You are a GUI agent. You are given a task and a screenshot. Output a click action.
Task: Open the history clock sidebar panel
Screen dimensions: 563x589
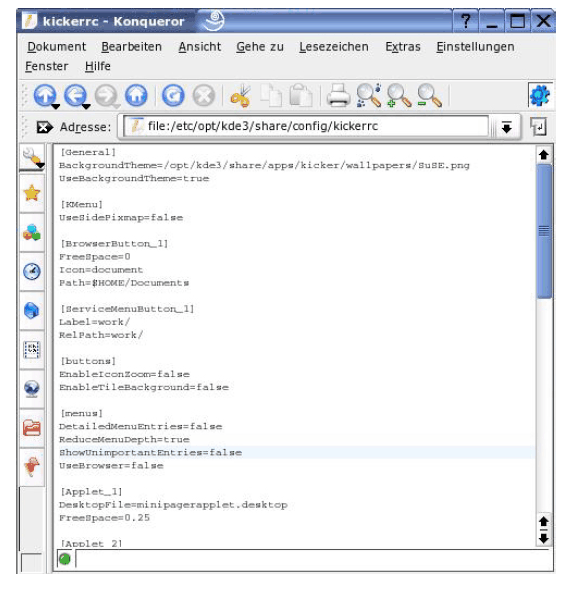click(x=32, y=271)
